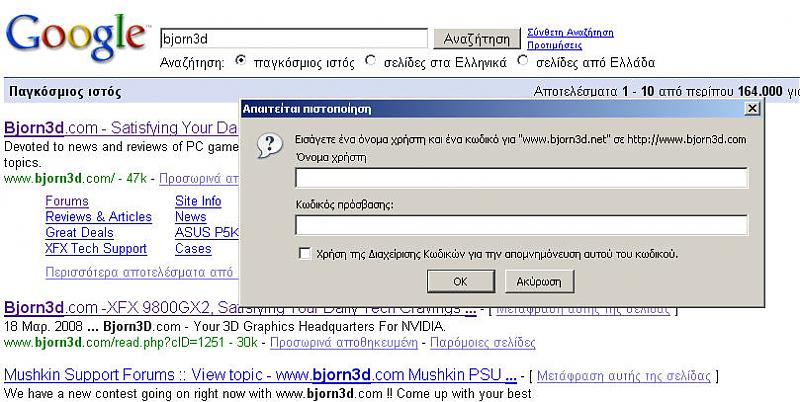Click the question mark dialog icon
Image resolution: width=800 pixels, height=402 pixels.
[269, 145]
